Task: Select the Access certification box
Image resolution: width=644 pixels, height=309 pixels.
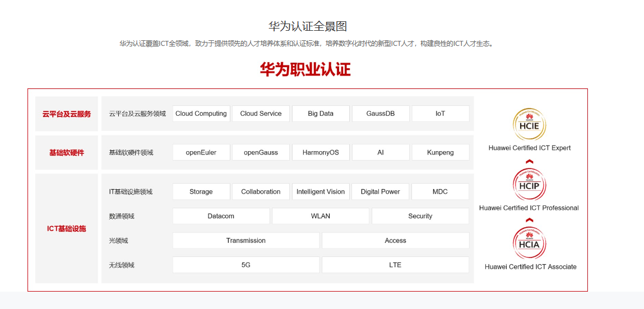Action: pos(396,241)
